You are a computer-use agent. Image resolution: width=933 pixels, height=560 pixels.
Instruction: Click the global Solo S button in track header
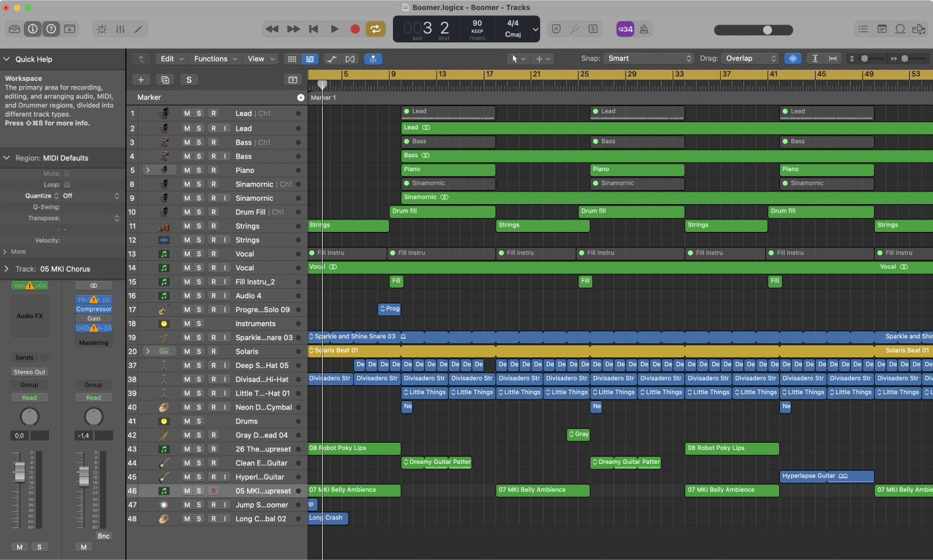(189, 80)
